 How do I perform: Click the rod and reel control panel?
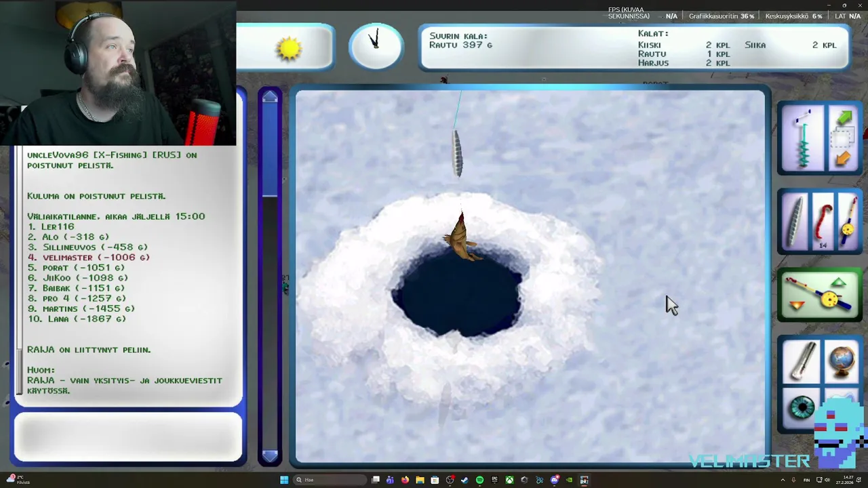pyautogui.click(x=820, y=296)
